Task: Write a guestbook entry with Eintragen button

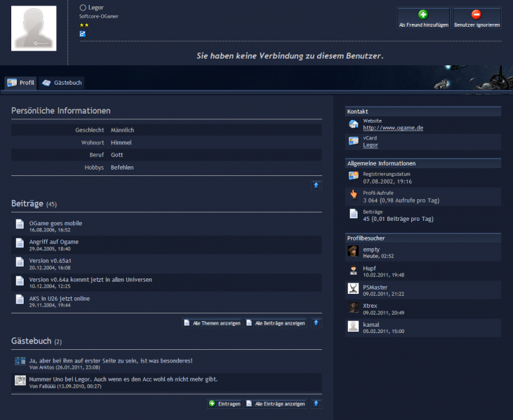Action: 225,404
